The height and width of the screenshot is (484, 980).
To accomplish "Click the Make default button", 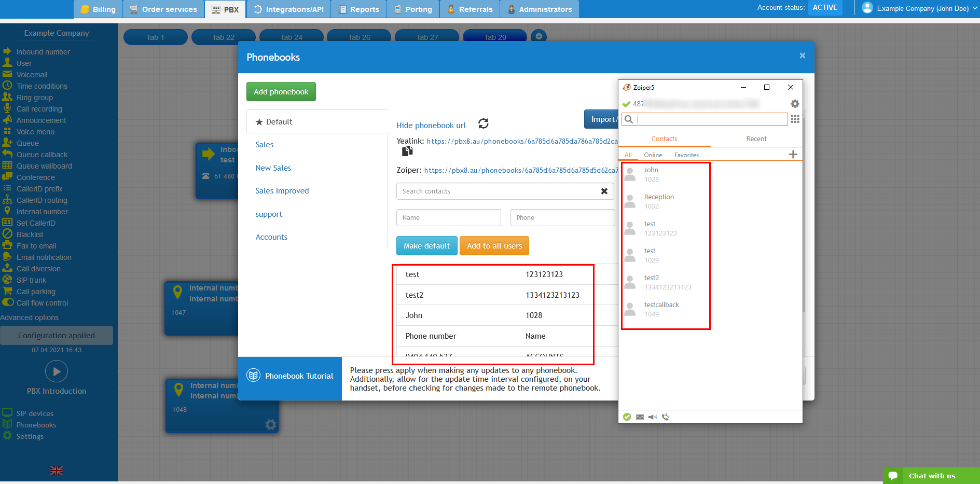I will [x=426, y=246].
